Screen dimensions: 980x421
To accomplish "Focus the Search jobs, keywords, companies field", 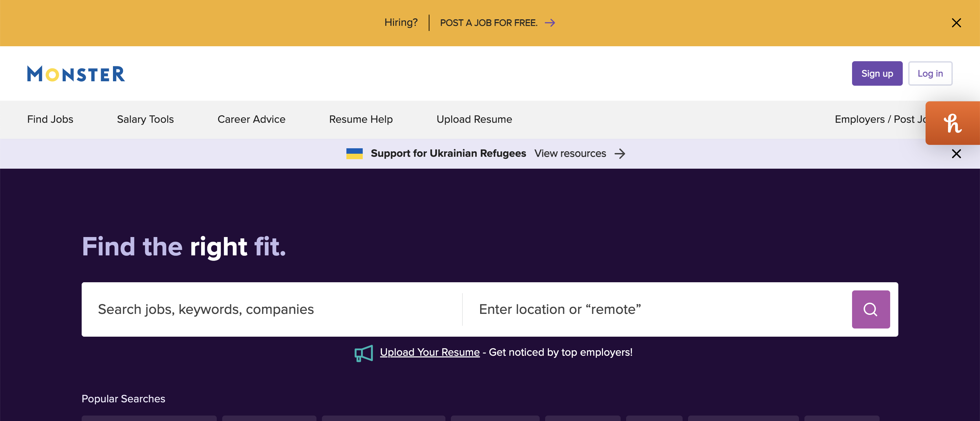I will (x=272, y=309).
